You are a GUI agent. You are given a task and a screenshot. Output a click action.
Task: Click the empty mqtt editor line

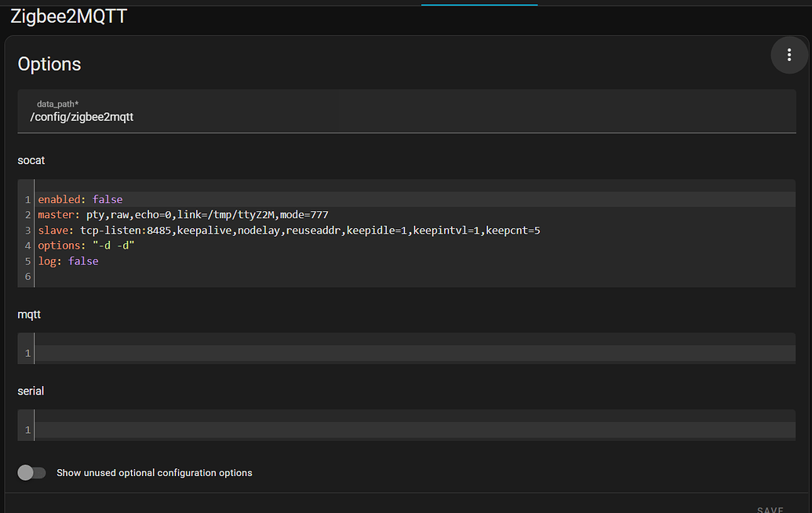414,353
